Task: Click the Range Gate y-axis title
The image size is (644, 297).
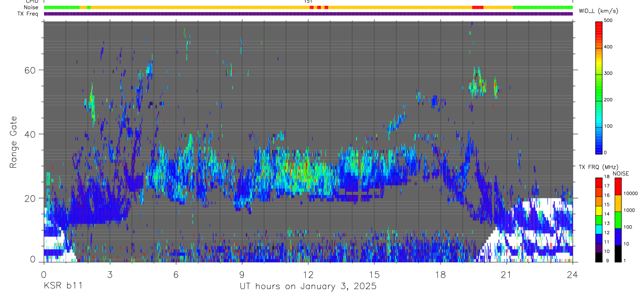Action: [14, 142]
